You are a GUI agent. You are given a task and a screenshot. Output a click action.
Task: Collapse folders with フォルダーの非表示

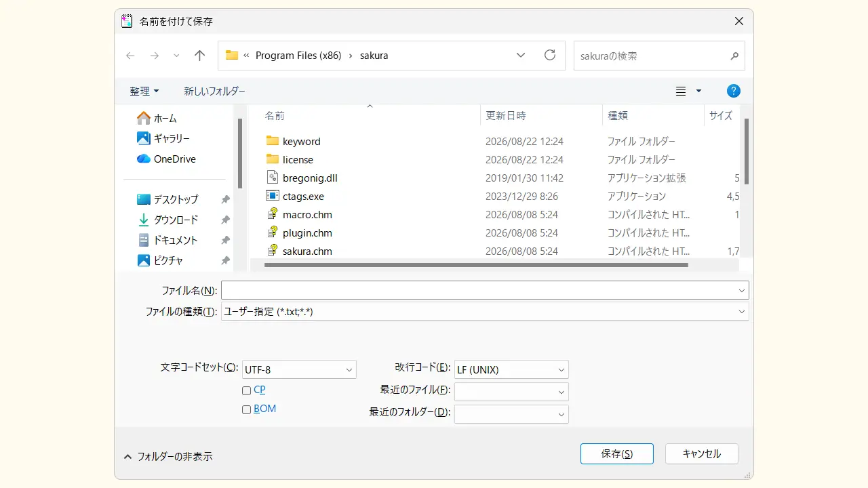coord(168,457)
